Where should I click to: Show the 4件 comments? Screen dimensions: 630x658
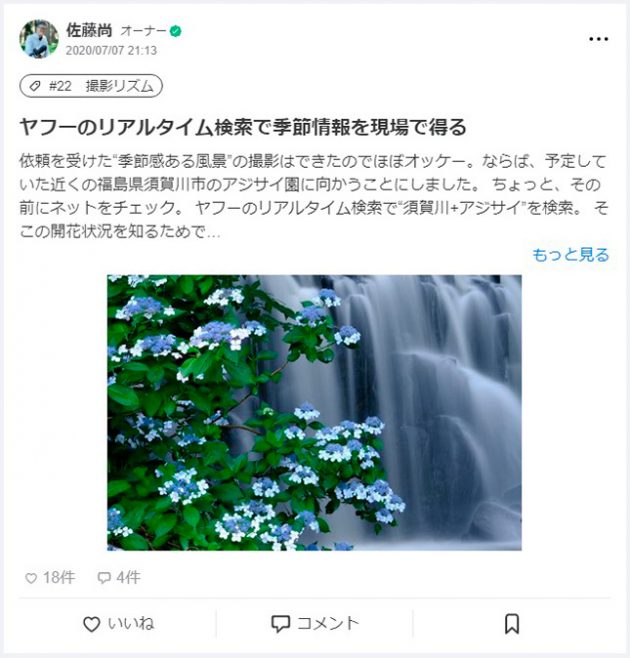pyautogui.click(x=128, y=578)
